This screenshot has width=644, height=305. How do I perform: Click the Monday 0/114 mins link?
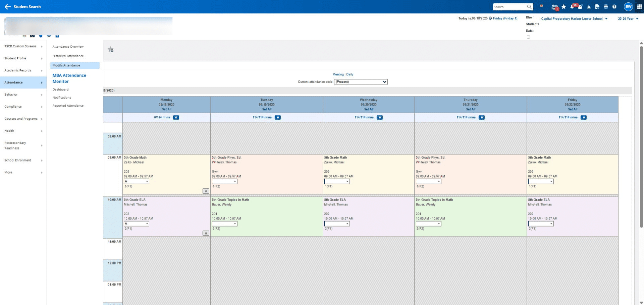[162, 117]
